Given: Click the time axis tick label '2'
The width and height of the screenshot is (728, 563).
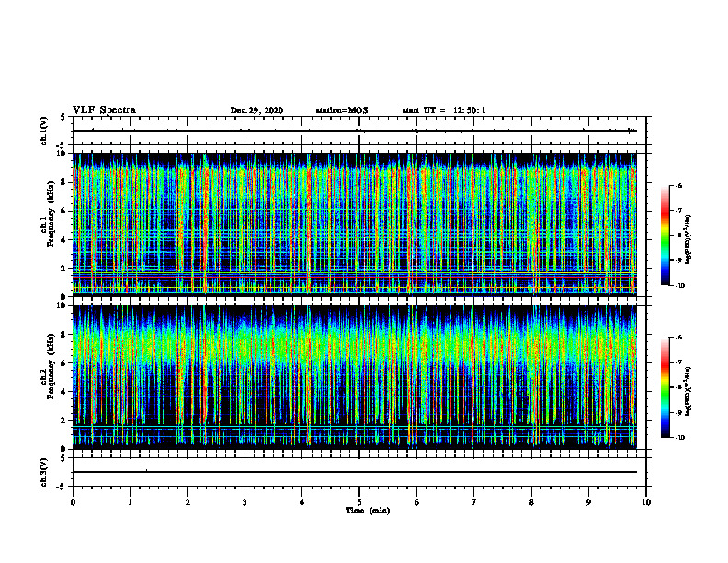Looking at the screenshot, I should [188, 502].
